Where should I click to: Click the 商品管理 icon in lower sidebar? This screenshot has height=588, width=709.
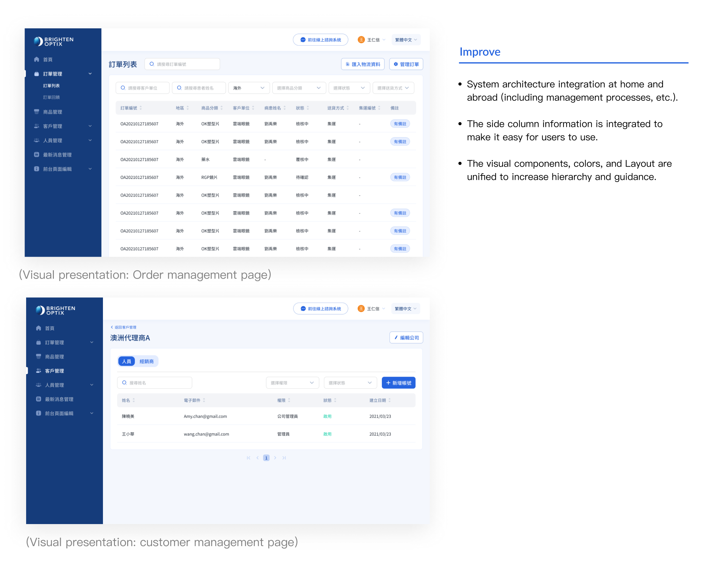(x=38, y=357)
